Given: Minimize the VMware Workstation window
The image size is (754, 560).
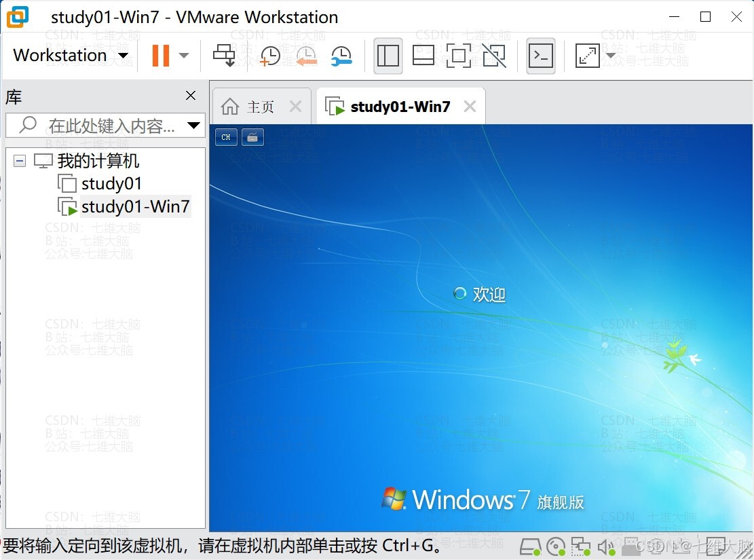Looking at the screenshot, I should [674, 17].
